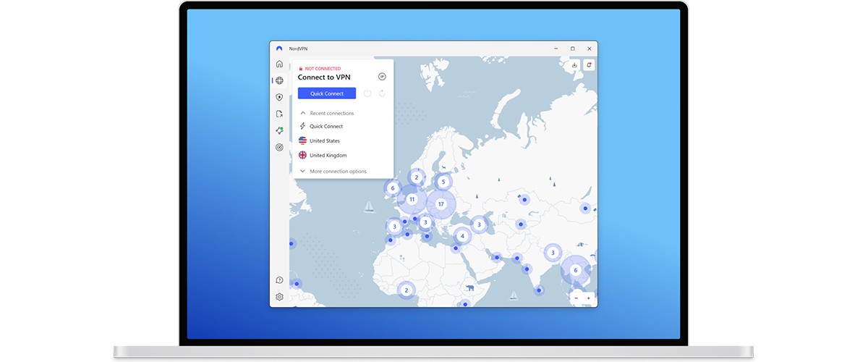Close the NordVPN window
Screen dimensions: 868x362
coord(590,49)
